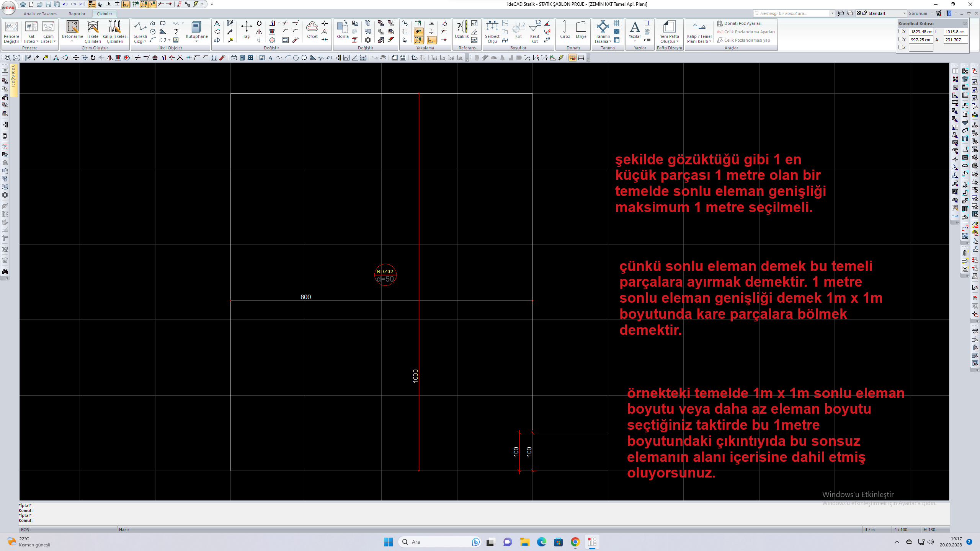Image resolution: width=980 pixels, height=551 pixels.
Task: Toggle the highlighted node snap in quick access bar
Action: coord(144,4)
